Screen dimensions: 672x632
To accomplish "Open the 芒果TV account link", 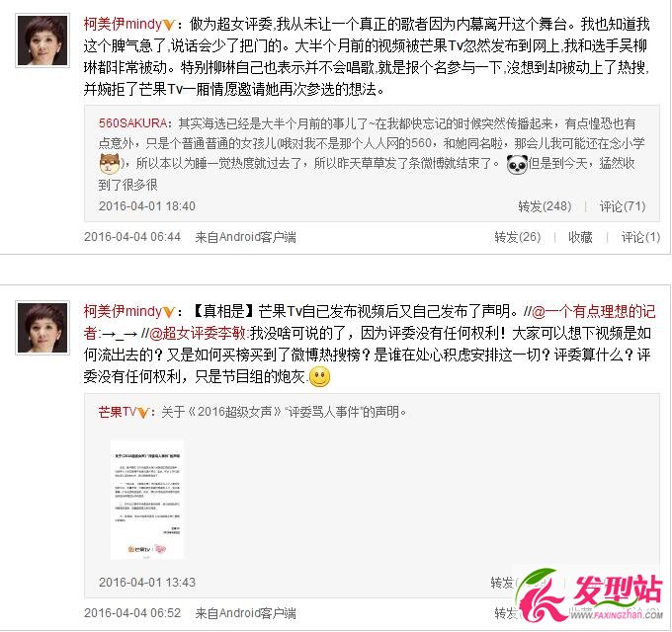I will [x=118, y=412].
